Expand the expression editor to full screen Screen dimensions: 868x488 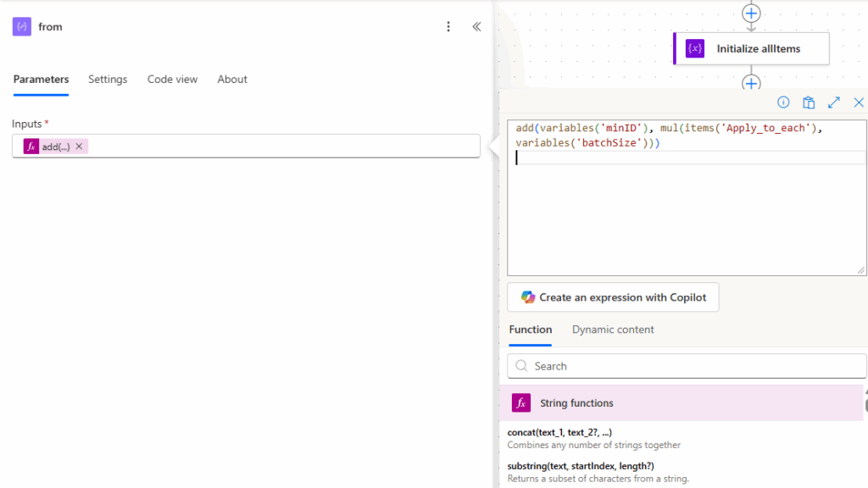coord(834,103)
